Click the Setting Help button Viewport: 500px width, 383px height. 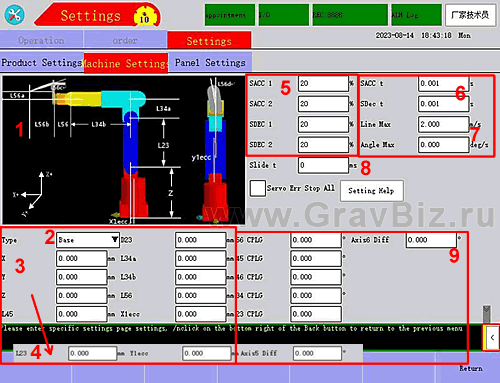coord(372,191)
